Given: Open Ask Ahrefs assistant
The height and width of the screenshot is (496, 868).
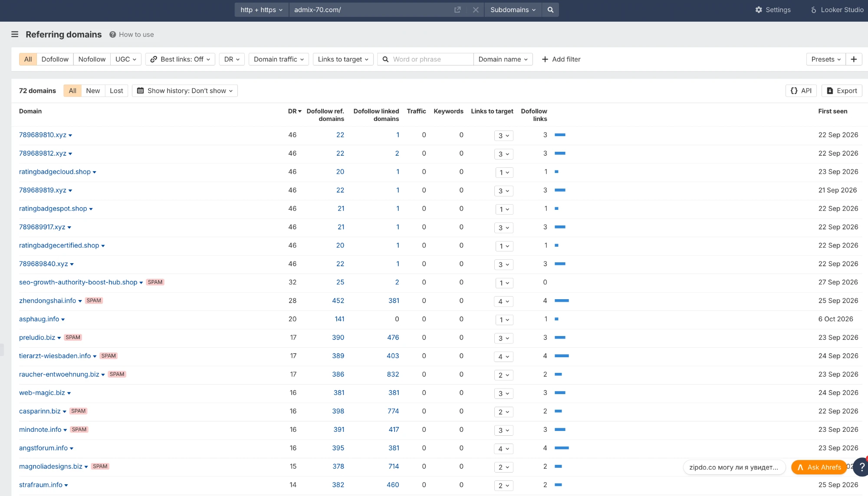Looking at the screenshot, I should coord(819,467).
